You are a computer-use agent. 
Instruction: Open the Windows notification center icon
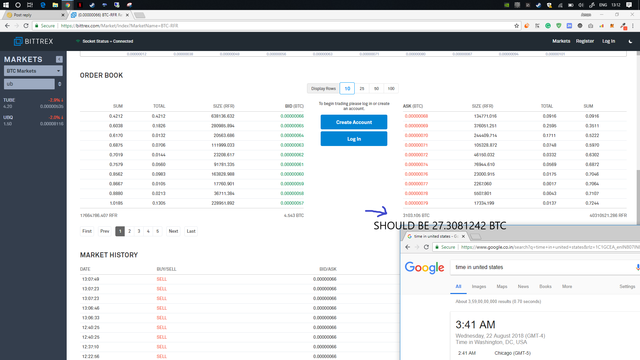tap(629, 5)
